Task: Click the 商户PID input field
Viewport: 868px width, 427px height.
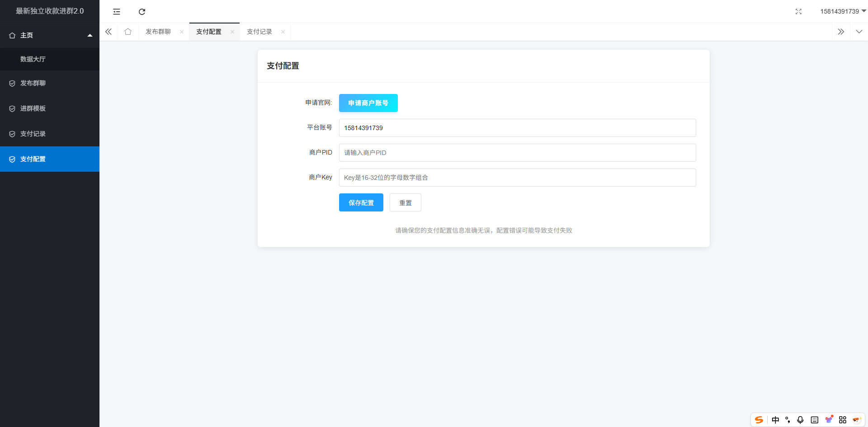Action: point(517,153)
